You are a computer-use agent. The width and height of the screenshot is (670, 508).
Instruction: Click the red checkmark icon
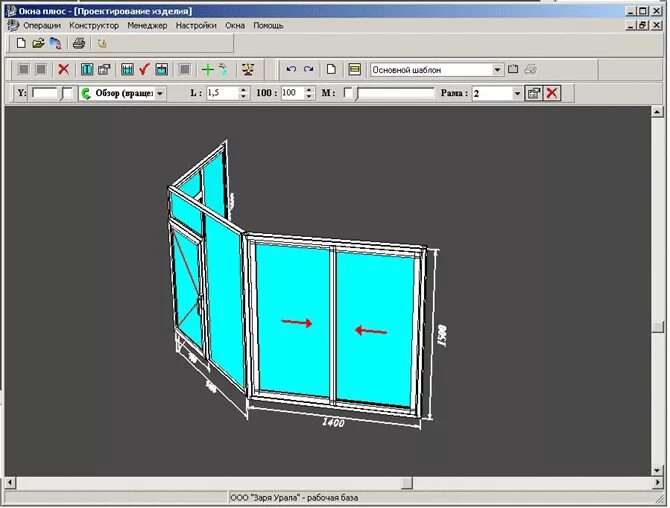pos(144,69)
